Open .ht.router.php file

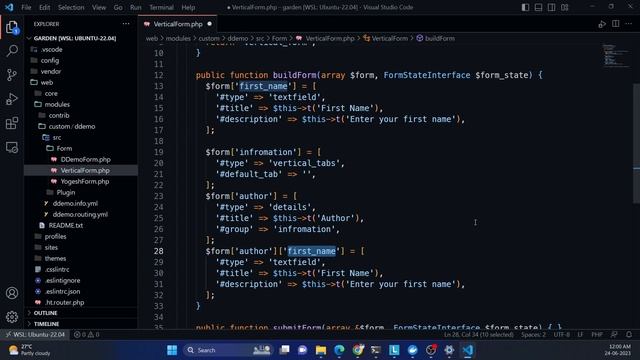[x=64, y=303]
